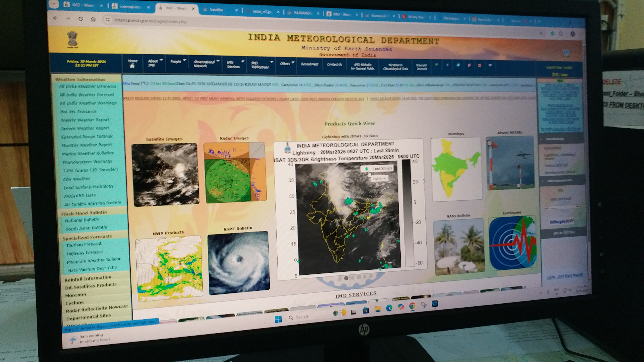This screenshot has height=362, width=644.
Task: Launch Microsoft Edge from the taskbar
Action: 389,308
